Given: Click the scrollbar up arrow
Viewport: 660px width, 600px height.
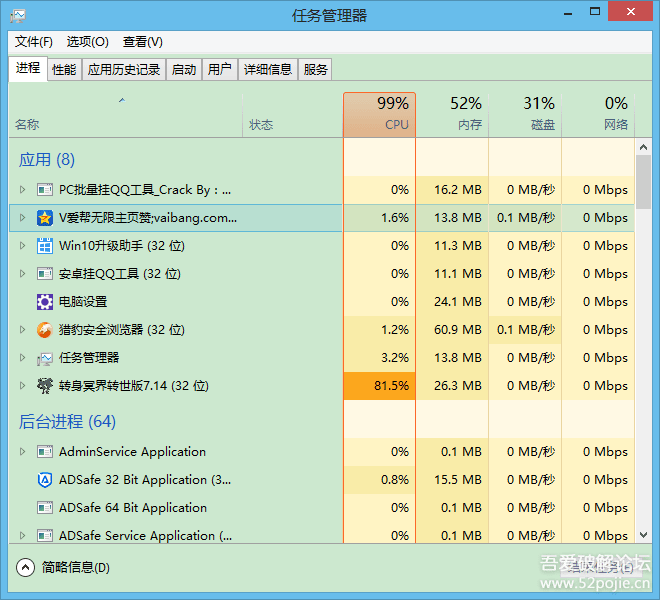Looking at the screenshot, I should point(643,147).
